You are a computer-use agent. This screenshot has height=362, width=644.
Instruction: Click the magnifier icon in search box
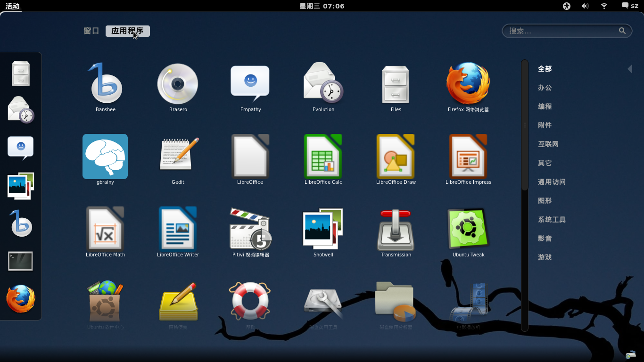(622, 31)
